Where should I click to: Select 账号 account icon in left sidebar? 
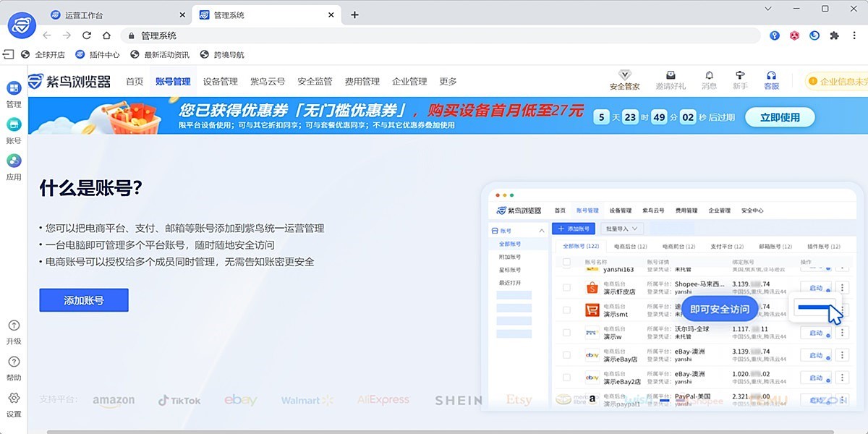coord(14,122)
